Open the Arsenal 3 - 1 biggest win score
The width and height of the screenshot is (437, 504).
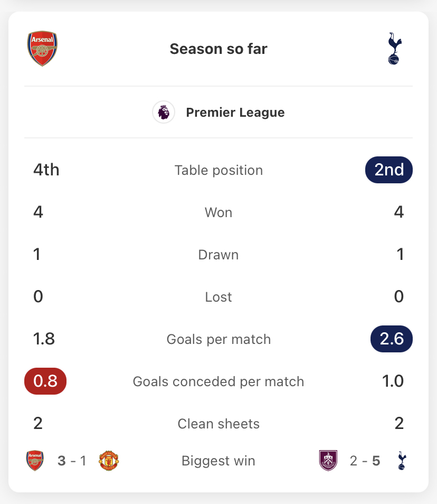[72, 461]
